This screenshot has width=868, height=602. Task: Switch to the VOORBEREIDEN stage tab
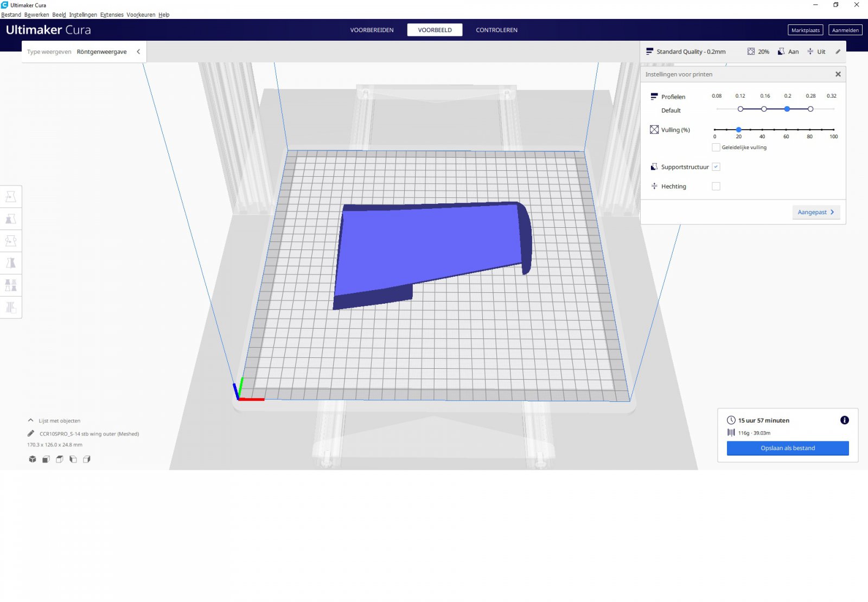pos(372,30)
